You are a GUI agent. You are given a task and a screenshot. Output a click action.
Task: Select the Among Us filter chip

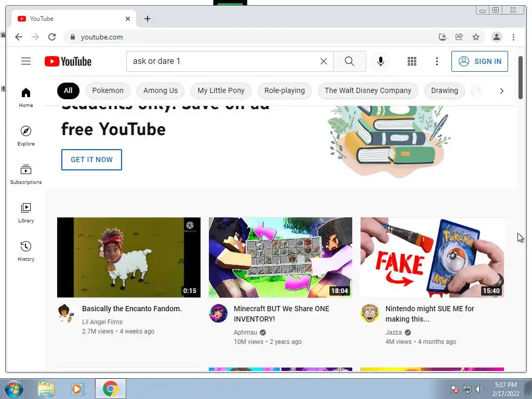pyautogui.click(x=161, y=90)
